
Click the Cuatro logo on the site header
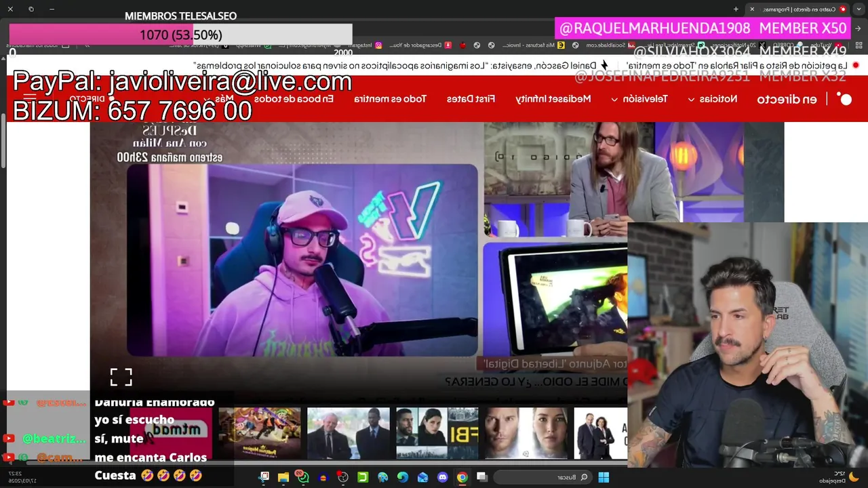coord(844,99)
